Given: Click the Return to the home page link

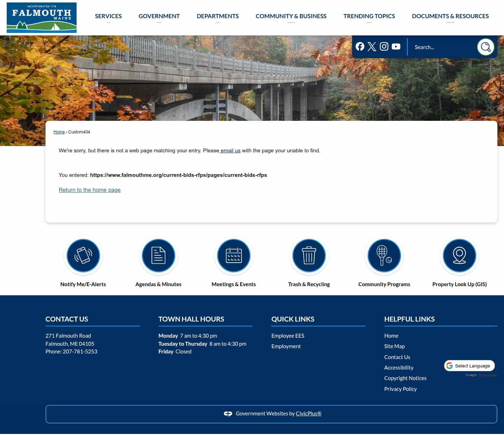Looking at the screenshot, I should 90,190.
